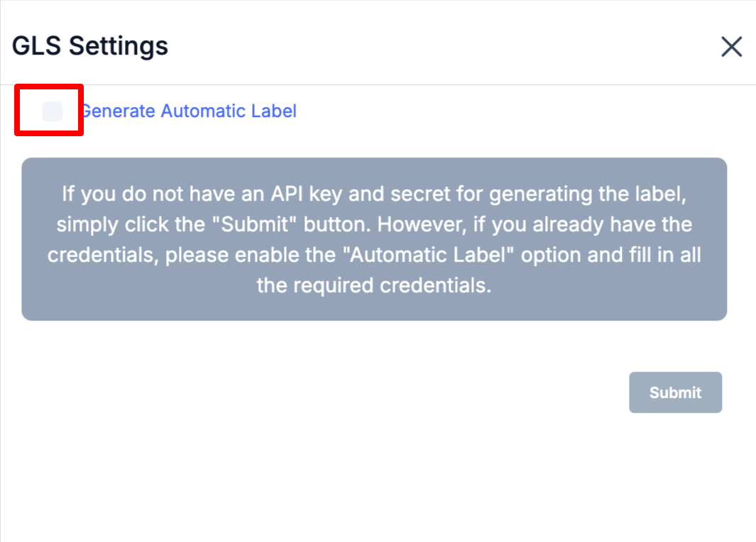Toggle automatic label generation on
756x542 pixels.
pyautogui.click(x=52, y=111)
